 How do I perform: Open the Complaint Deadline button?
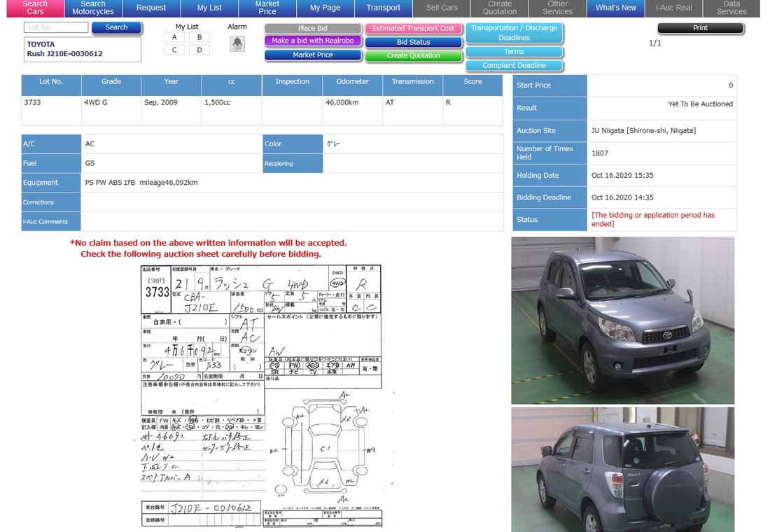[x=514, y=65]
